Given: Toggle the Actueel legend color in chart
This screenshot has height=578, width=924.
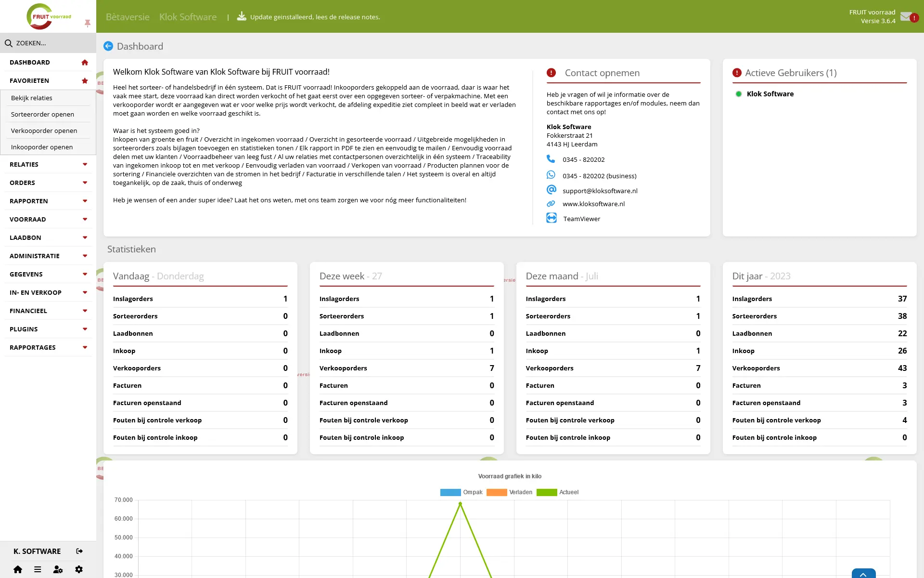Looking at the screenshot, I should pyautogui.click(x=547, y=492).
